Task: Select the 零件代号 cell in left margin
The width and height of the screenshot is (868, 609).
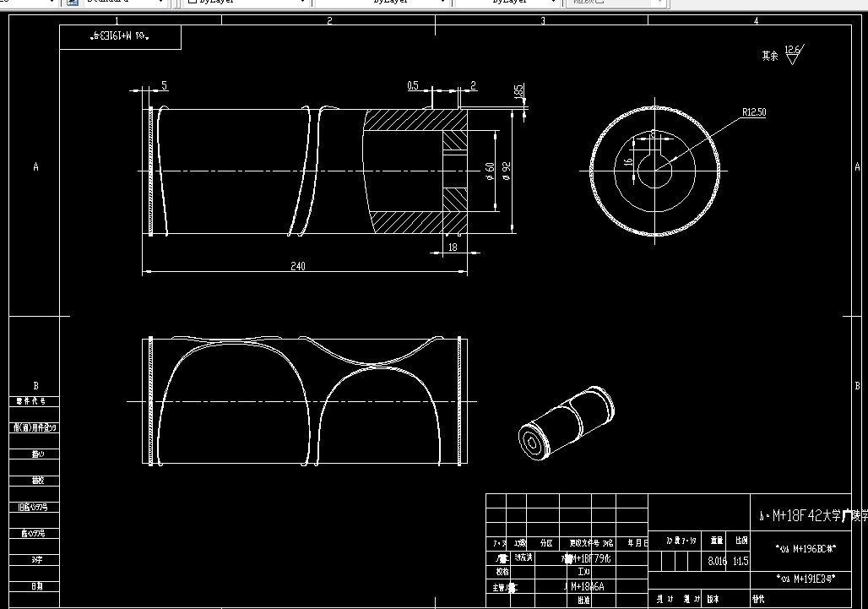Action: [x=35, y=401]
